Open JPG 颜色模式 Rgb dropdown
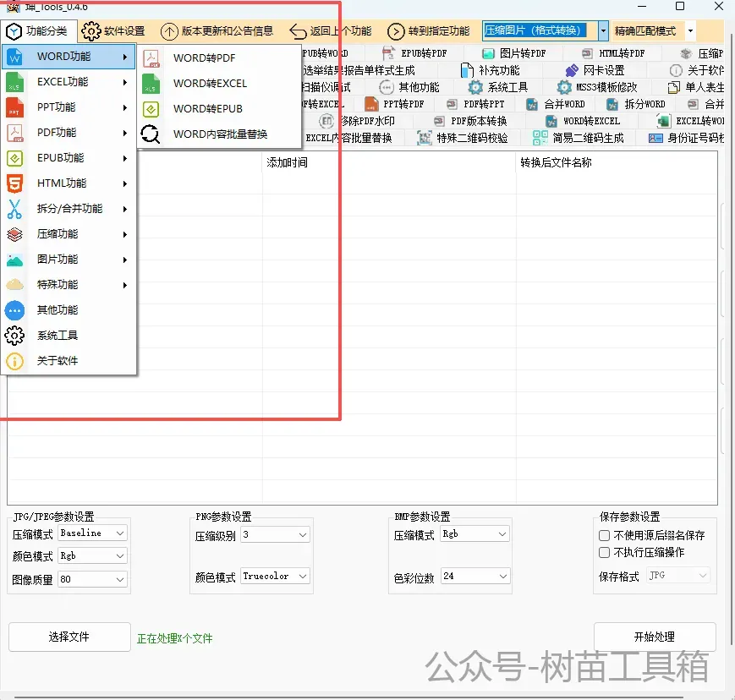Viewport: 735px width, 700px height. pos(92,556)
